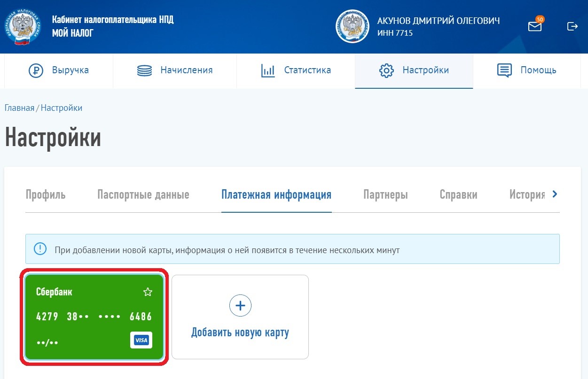Image resolution: width=588 pixels, height=379 pixels.
Task: Open the Выручка section
Action: click(59, 70)
